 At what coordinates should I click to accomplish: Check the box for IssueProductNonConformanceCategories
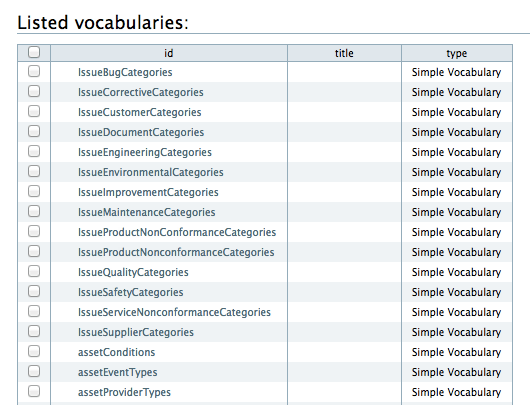coord(34,231)
